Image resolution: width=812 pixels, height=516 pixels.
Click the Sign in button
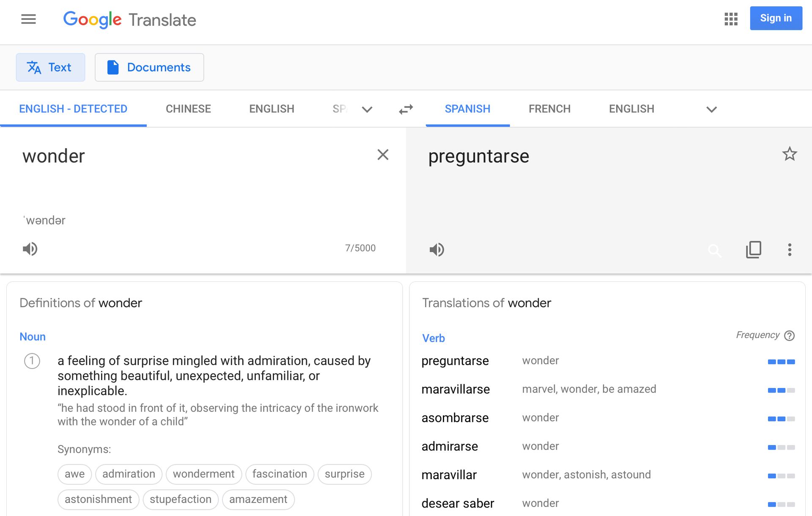tap(776, 18)
